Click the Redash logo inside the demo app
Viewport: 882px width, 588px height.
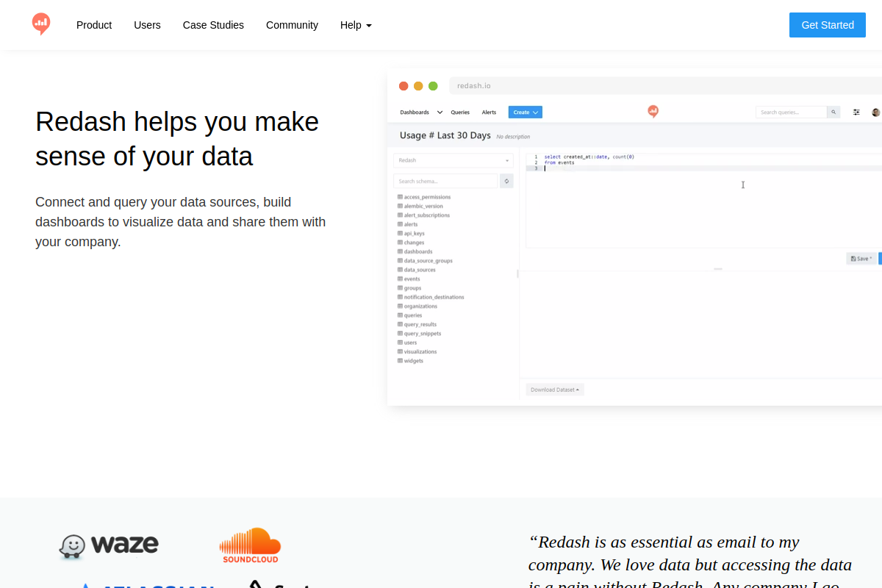pos(653,112)
